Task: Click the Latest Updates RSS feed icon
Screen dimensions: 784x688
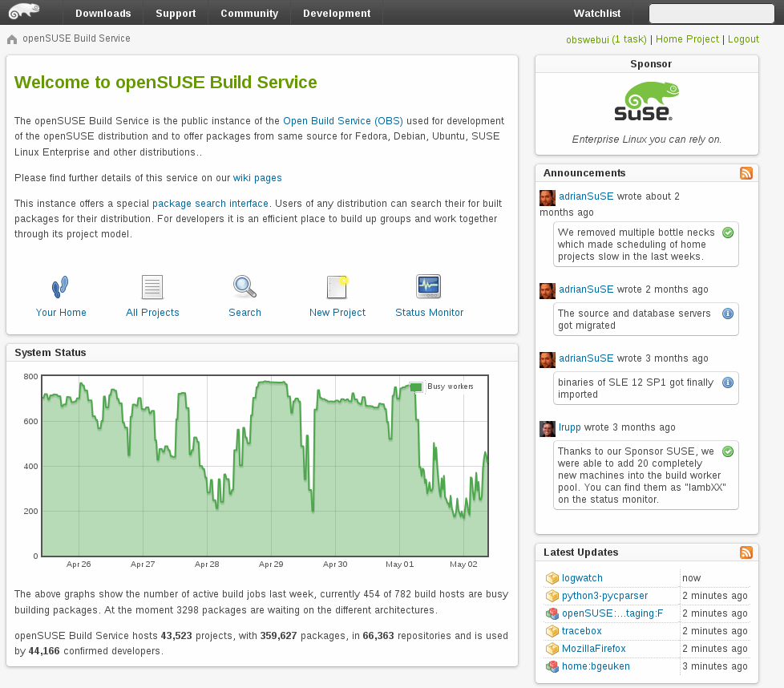Action: coord(746,552)
